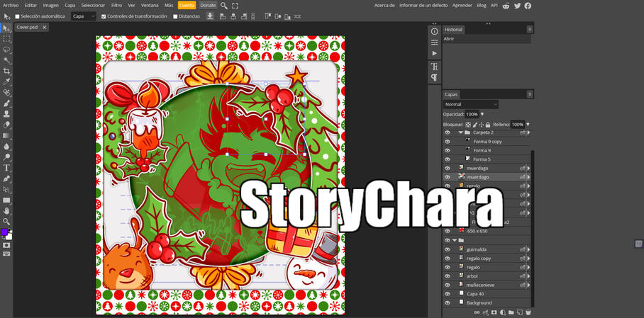This screenshot has width=644, height=318.
Task: Switch to the Cover.psd tab
Action: coord(27,27)
